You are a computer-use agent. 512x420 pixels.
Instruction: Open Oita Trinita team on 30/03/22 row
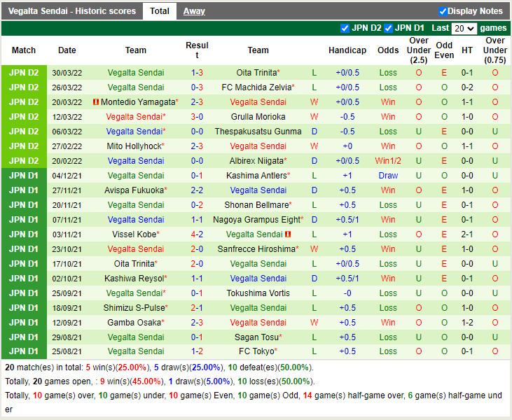click(x=258, y=73)
